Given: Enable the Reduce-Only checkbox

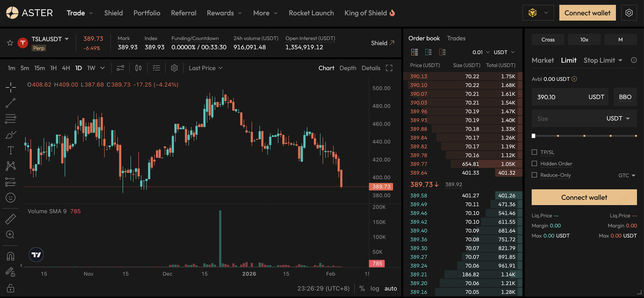Looking at the screenshot, I should [x=534, y=175].
